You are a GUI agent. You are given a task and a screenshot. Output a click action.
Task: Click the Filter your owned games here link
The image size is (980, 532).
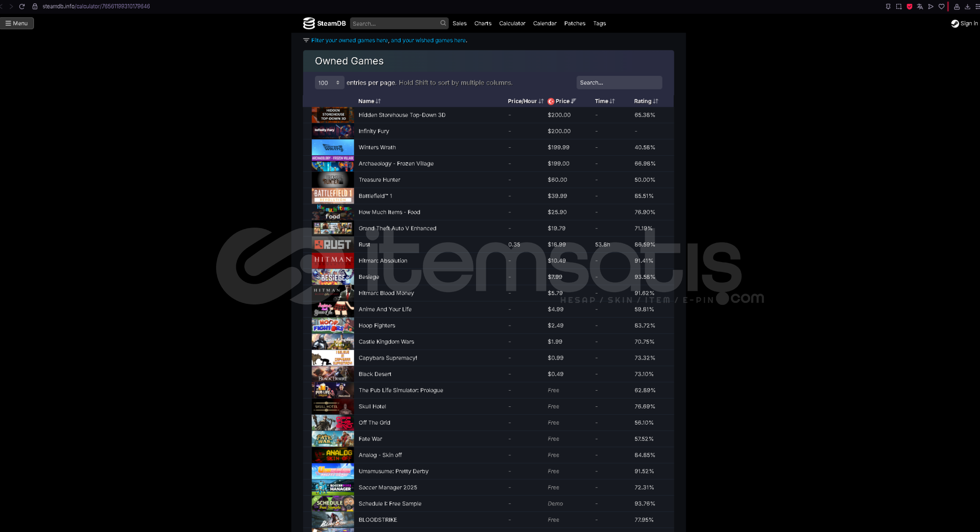pyautogui.click(x=349, y=40)
